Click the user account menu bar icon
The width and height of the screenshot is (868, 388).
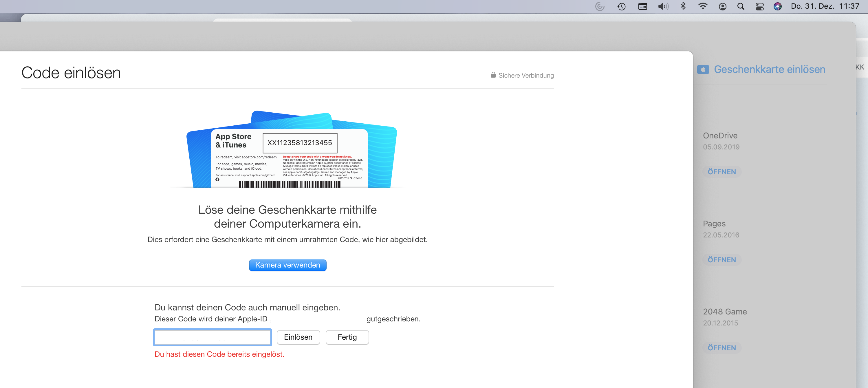click(722, 6)
